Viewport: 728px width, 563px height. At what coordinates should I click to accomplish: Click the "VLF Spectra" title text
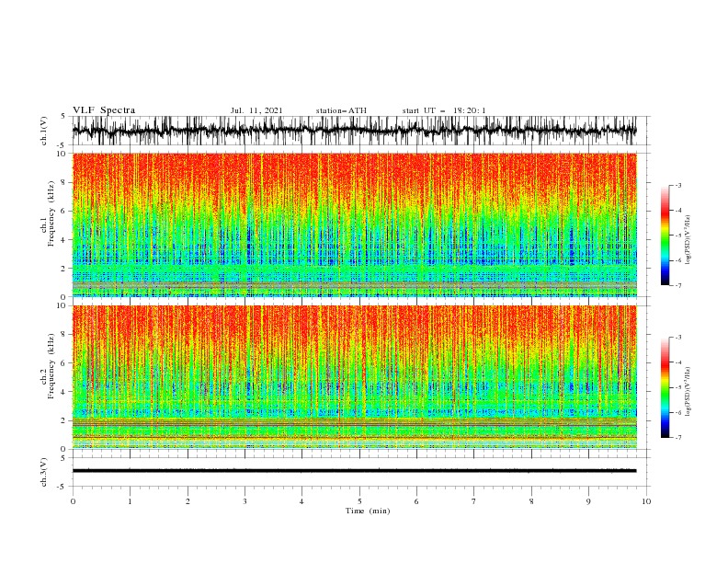coord(104,110)
